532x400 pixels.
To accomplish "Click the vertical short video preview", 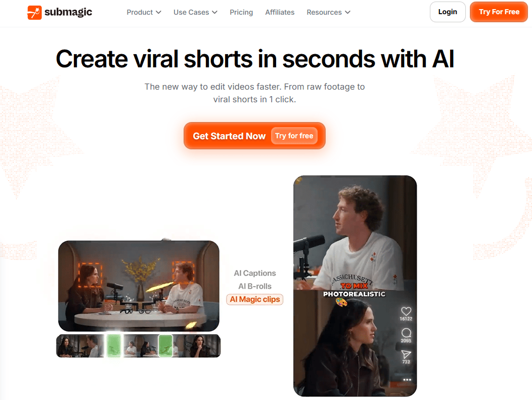I will pyautogui.click(x=355, y=286).
